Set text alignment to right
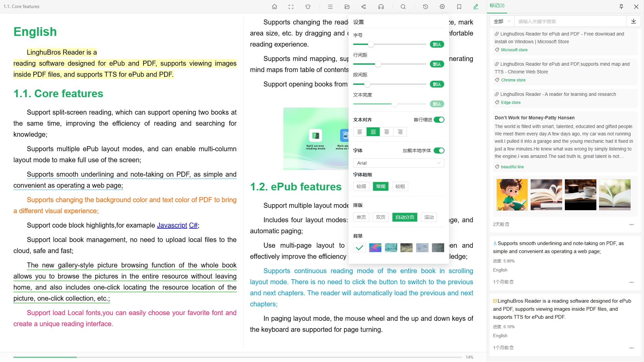The width and height of the screenshot is (644, 362). click(400, 132)
